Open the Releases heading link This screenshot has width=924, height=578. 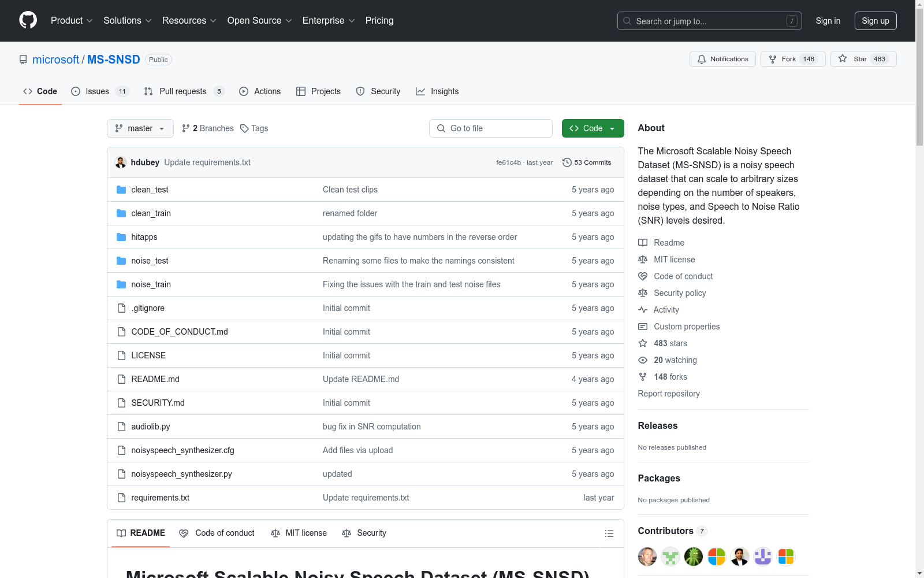pos(658,426)
